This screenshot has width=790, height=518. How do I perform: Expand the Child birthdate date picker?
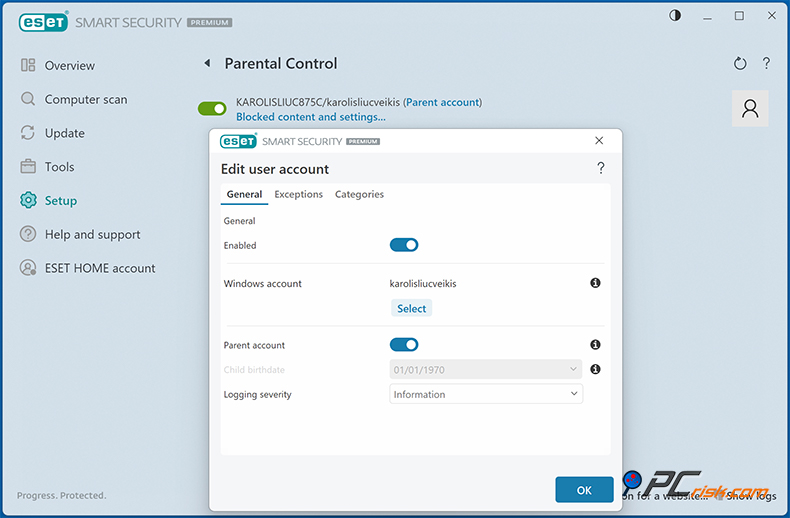tap(486, 370)
